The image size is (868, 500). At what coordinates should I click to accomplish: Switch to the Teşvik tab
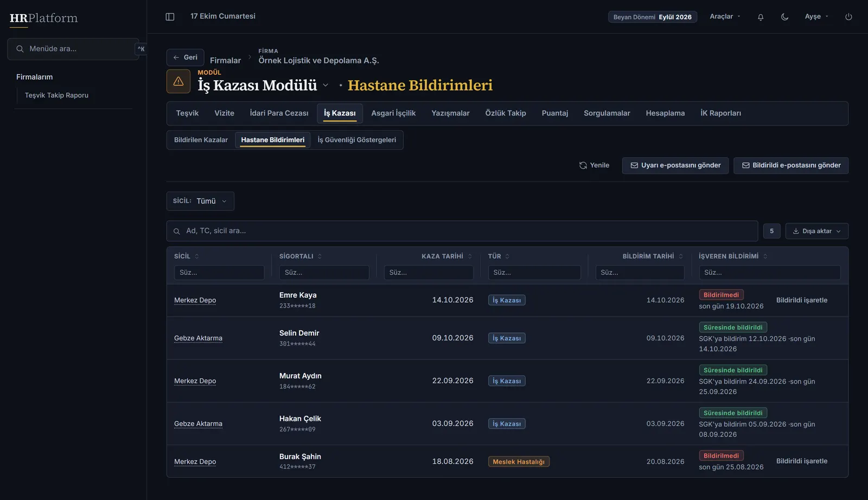point(187,113)
